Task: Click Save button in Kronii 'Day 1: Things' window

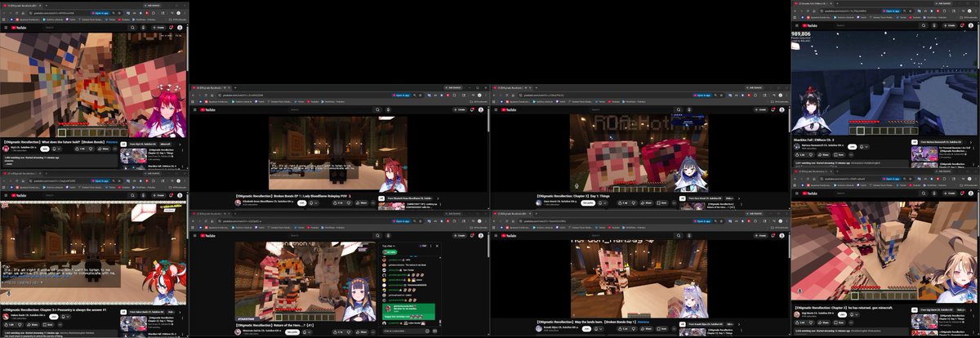Action: coord(661,203)
